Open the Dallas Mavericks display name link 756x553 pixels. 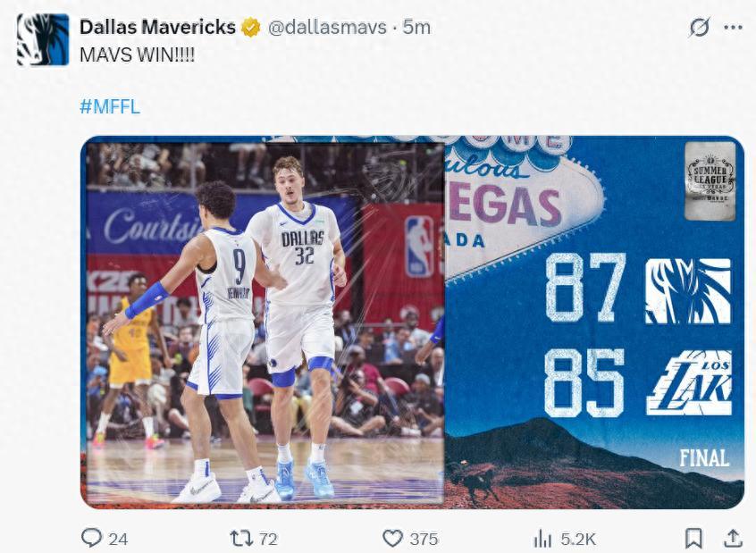pyautogui.click(x=157, y=28)
